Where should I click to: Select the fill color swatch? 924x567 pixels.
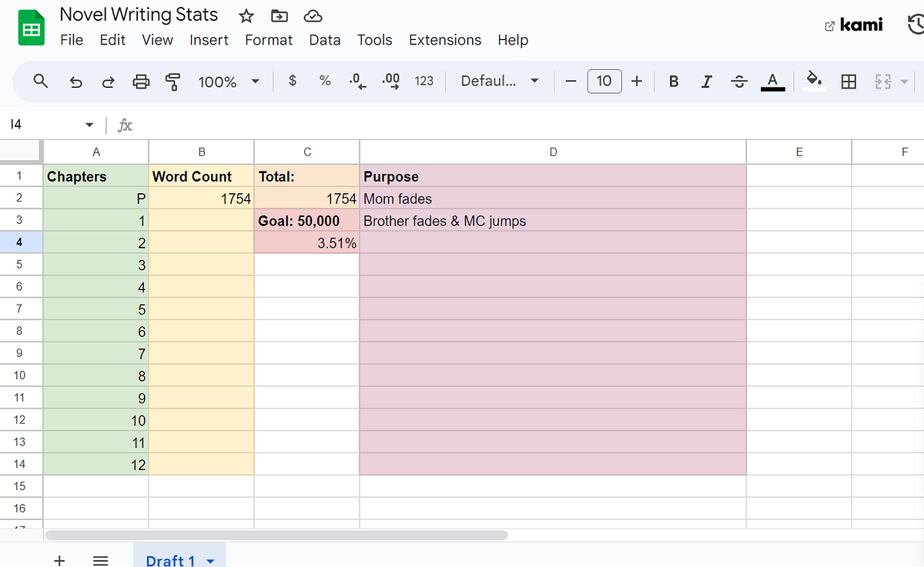pos(814,81)
